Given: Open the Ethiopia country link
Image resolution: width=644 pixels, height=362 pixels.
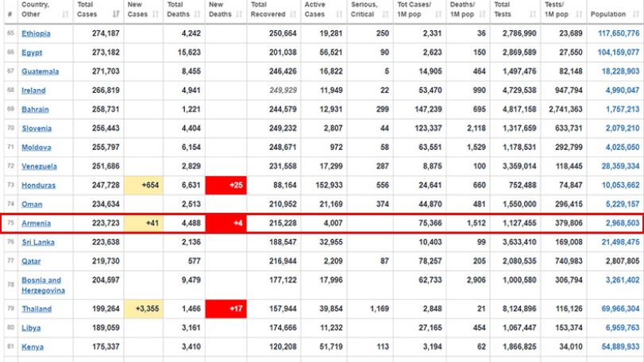Looking at the screenshot, I should (37, 33).
